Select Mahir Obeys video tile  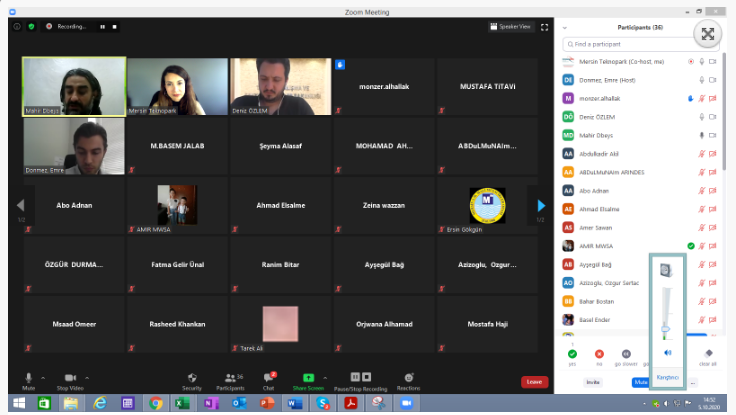point(74,86)
